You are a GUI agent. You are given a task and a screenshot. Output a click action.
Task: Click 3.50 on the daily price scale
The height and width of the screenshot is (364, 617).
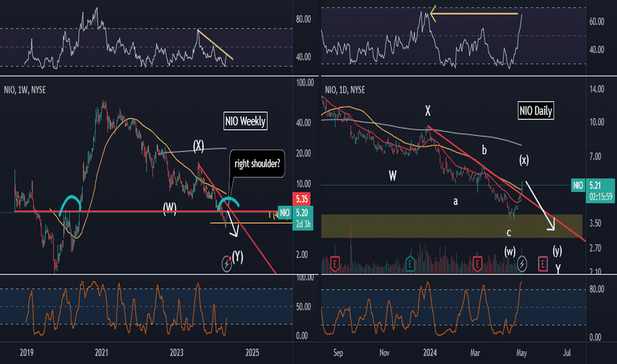point(595,224)
